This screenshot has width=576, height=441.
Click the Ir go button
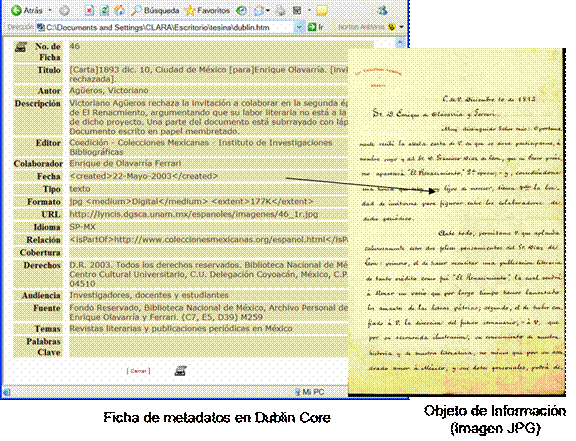click(316, 27)
